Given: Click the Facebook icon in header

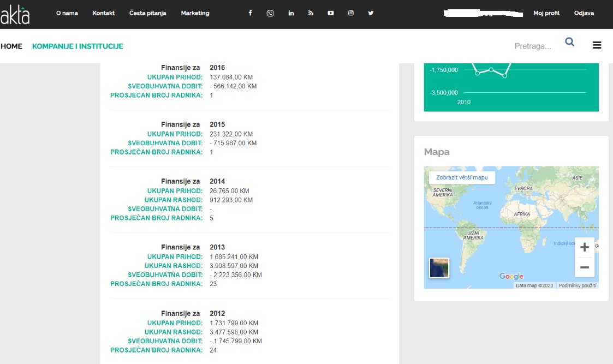Looking at the screenshot, I should click(250, 13).
